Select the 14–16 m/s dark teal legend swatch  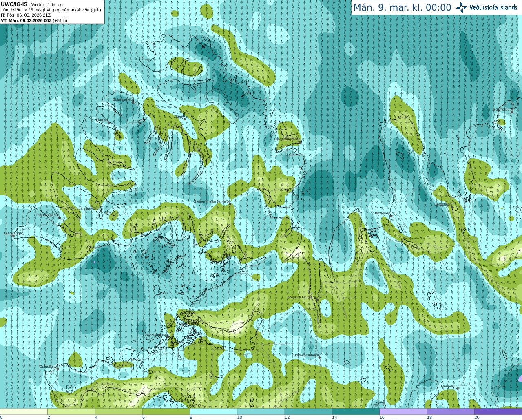pyautogui.click(x=356, y=411)
